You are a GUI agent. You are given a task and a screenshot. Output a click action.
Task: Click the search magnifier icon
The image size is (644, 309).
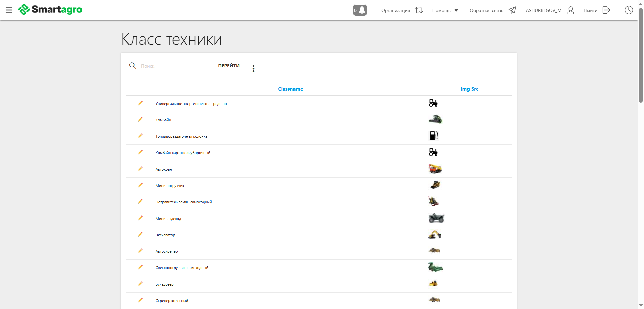pyautogui.click(x=133, y=66)
